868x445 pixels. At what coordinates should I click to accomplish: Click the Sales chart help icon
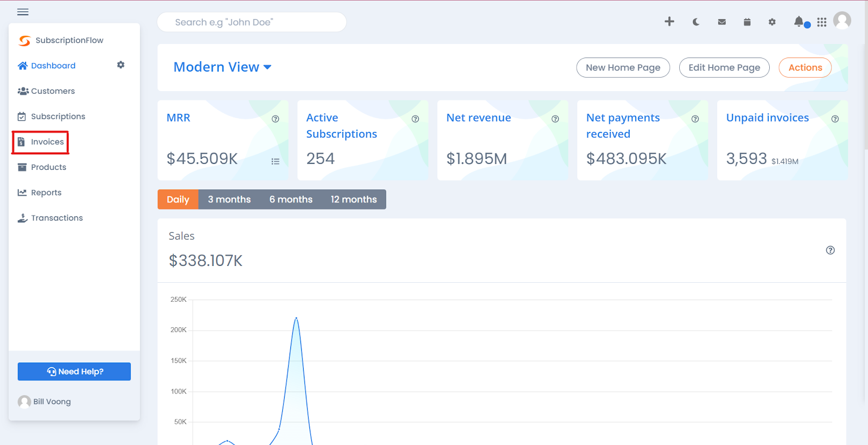click(x=831, y=250)
